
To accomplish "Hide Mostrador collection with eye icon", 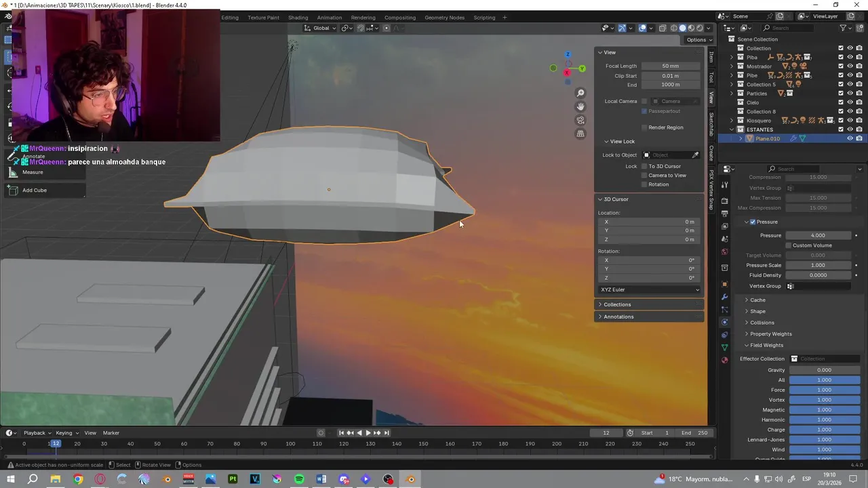I will click(x=850, y=66).
